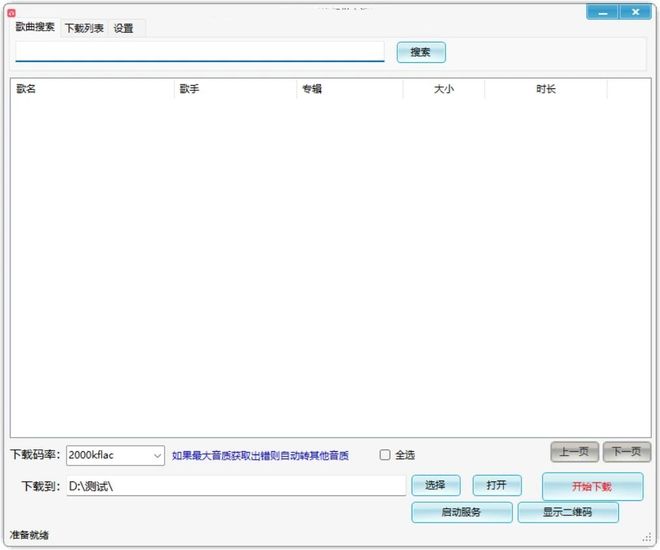
Task: Edit the 下载到 path field
Action: pos(236,486)
